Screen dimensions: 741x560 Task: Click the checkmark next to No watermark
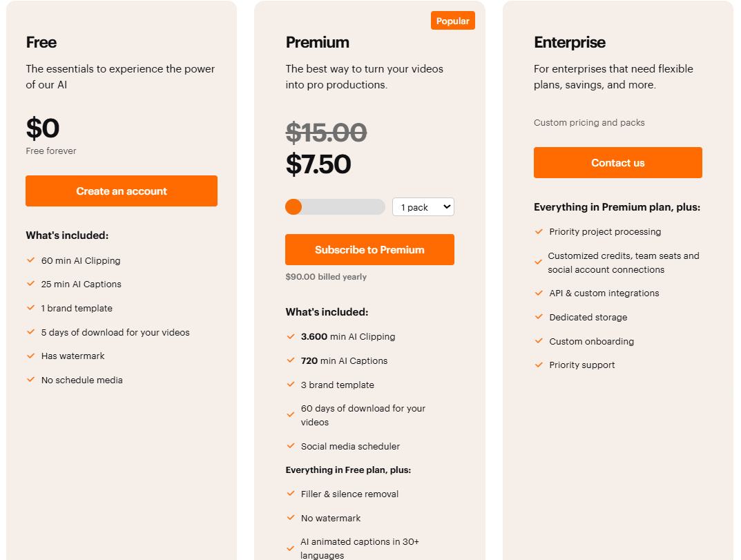tap(291, 518)
